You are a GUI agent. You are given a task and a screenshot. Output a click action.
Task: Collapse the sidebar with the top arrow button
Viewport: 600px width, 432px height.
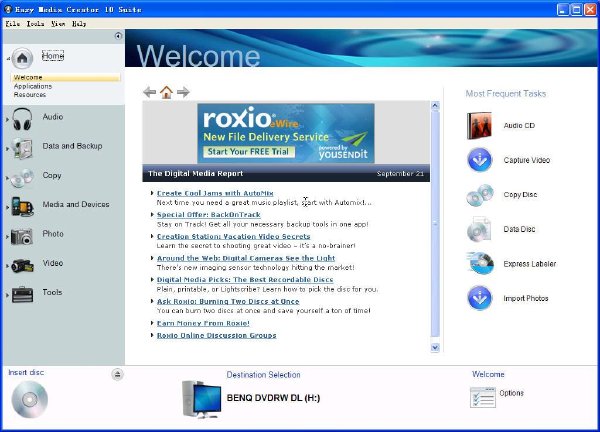point(118,36)
